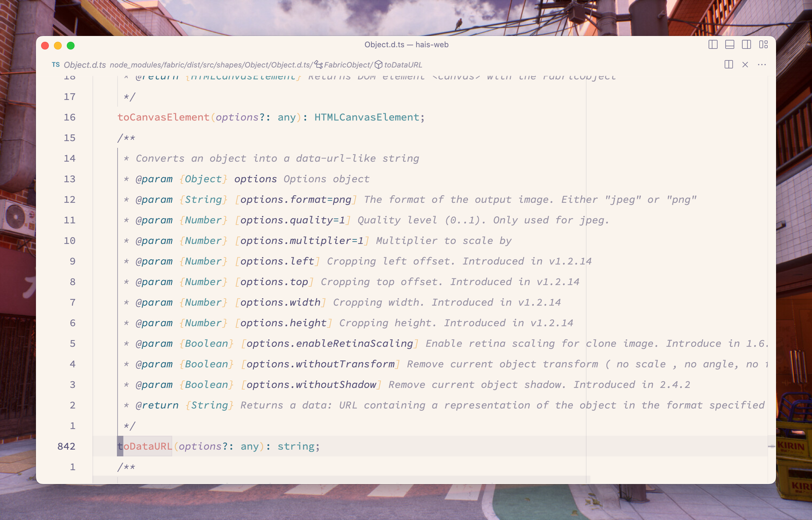This screenshot has height=520, width=812.
Task: Click the TS file type icon
Action: click(56, 65)
